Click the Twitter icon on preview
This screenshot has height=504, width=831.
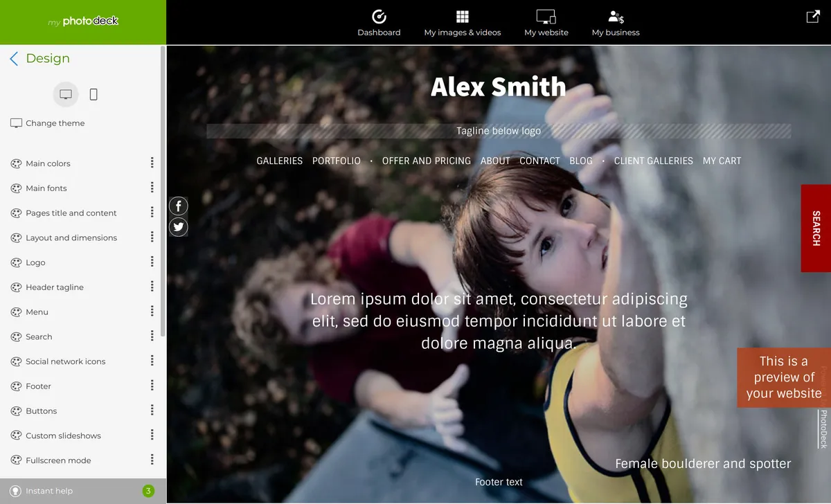[x=179, y=227]
